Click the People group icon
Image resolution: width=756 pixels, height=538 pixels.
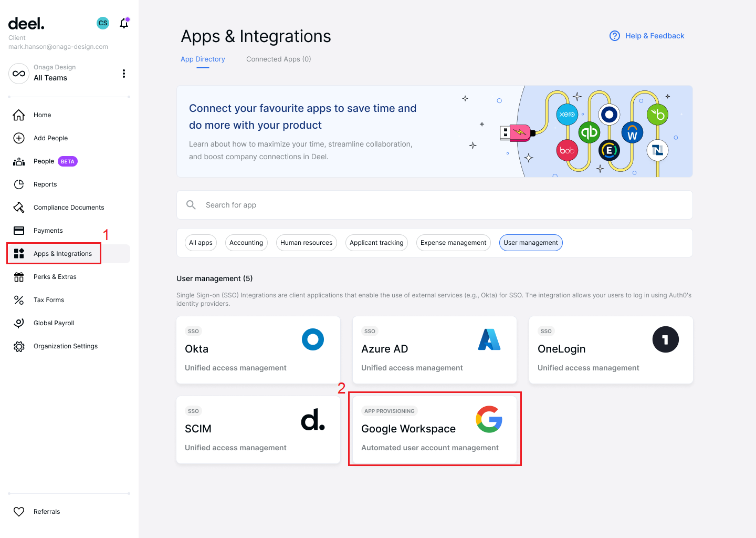[19, 161]
